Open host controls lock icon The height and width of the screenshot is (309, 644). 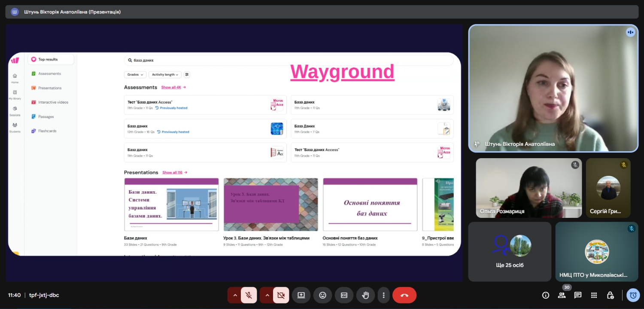[610, 295]
